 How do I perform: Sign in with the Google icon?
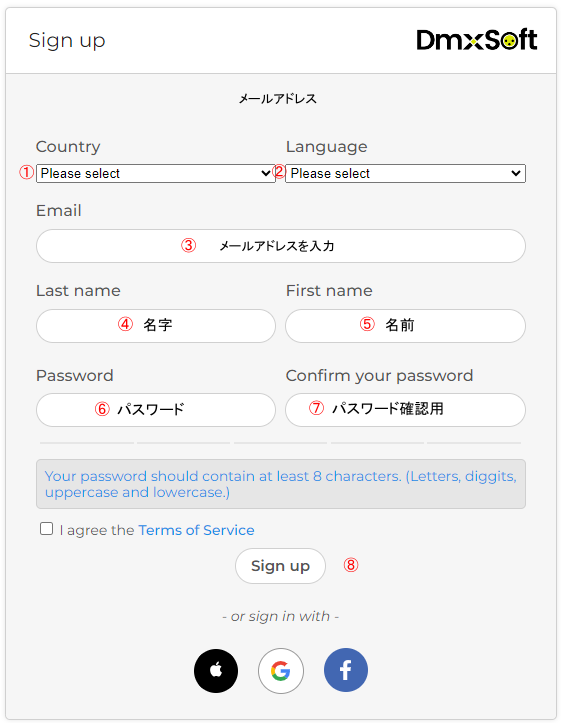[x=281, y=670]
